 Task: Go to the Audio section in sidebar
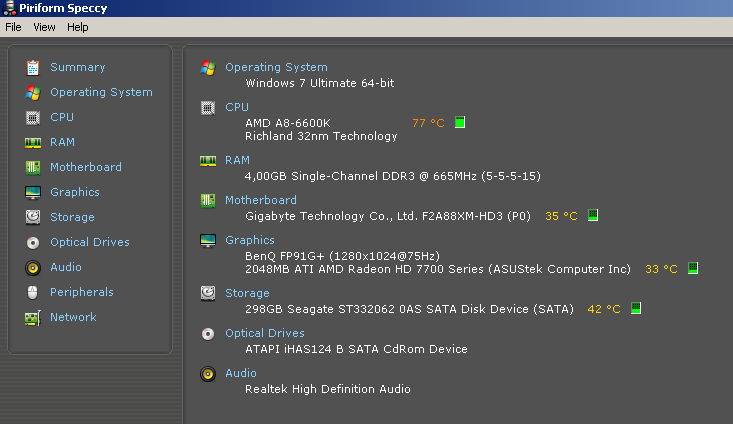coord(66,267)
